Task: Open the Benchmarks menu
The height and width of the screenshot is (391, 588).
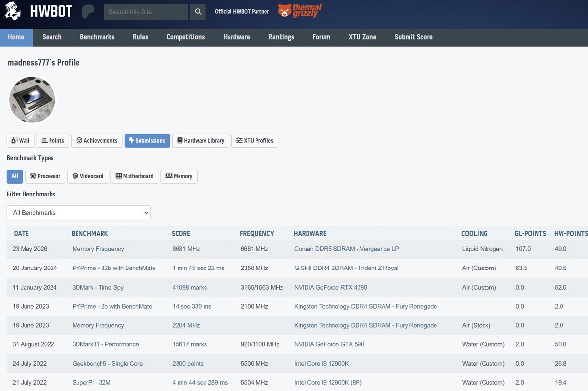Action: [97, 37]
